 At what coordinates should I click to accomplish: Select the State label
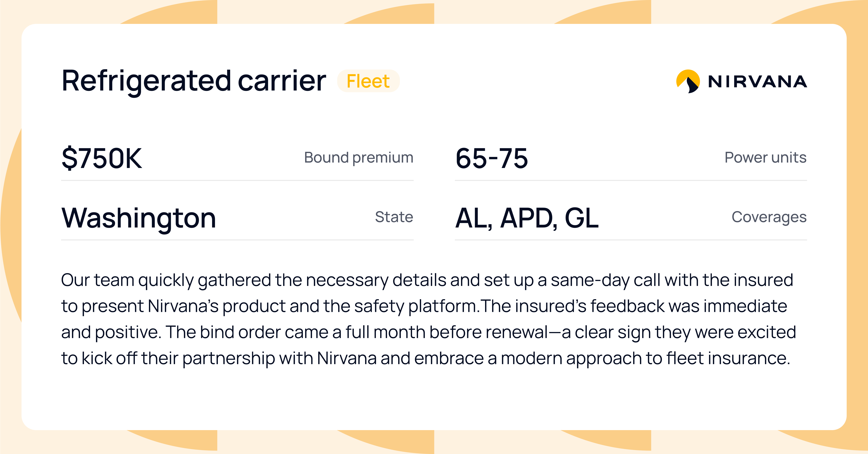tap(394, 217)
